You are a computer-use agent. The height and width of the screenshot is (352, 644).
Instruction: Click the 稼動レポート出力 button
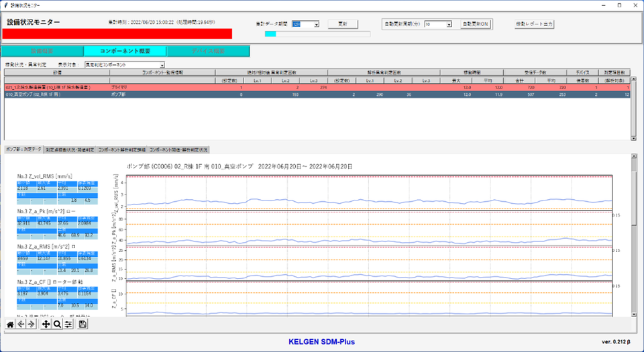coord(534,24)
